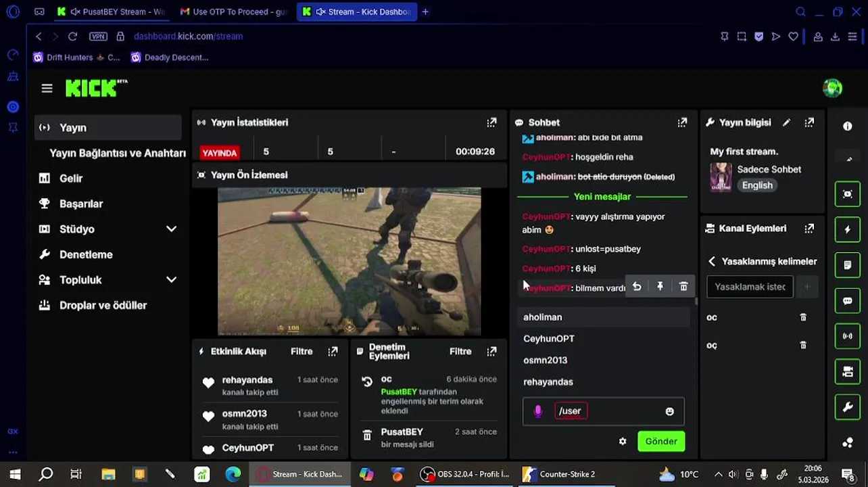Switch to PusatBEY Stream browser tab

[110, 11]
